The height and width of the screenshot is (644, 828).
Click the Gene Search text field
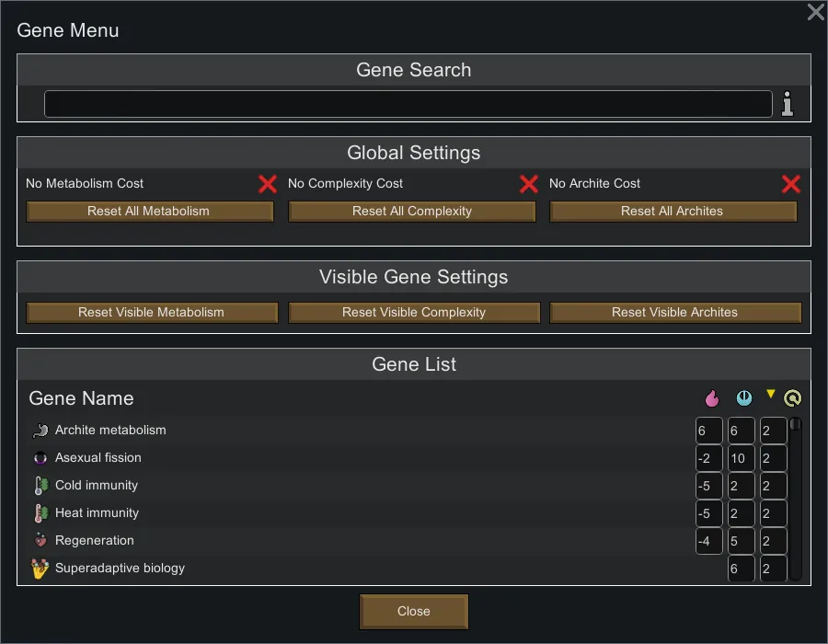coord(408,104)
